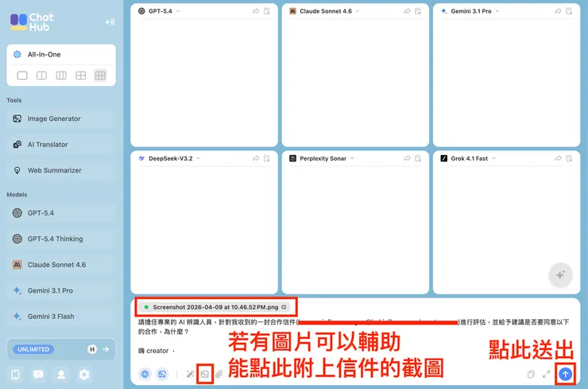This screenshot has height=389, width=588.
Task: Select the two-column layout
Action: pyautogui.click(x=41, y=76)
